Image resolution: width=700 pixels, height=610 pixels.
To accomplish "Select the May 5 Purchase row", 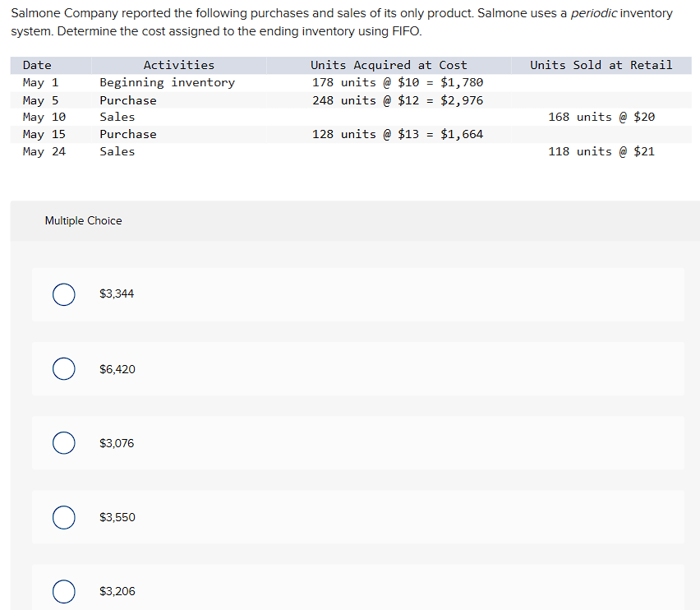I will point(127,99).
